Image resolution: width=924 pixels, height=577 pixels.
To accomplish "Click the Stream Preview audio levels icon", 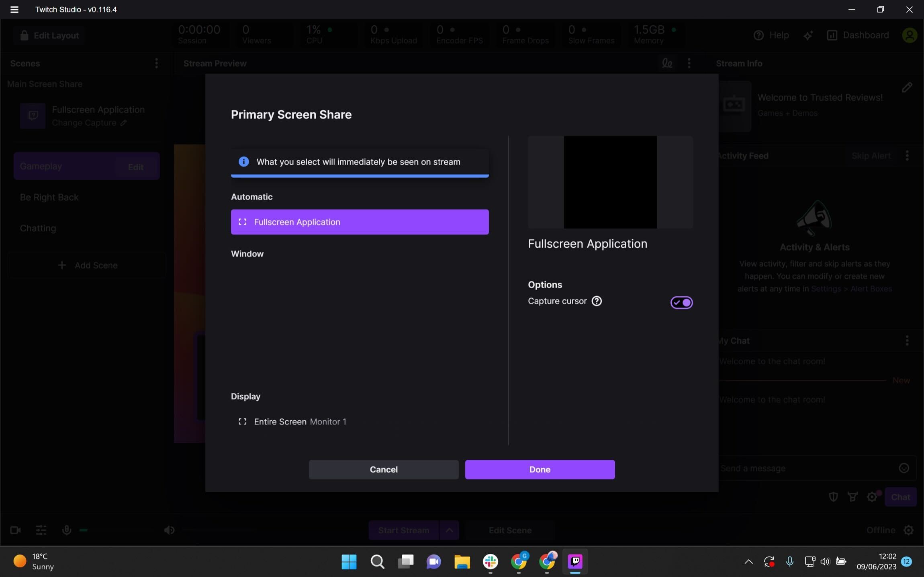I will (667, 63).
